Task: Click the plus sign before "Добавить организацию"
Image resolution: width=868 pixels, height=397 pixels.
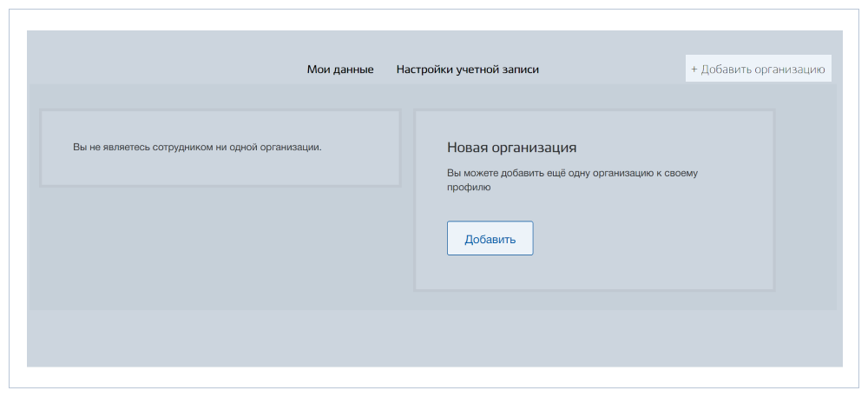Action: (694, 69)
